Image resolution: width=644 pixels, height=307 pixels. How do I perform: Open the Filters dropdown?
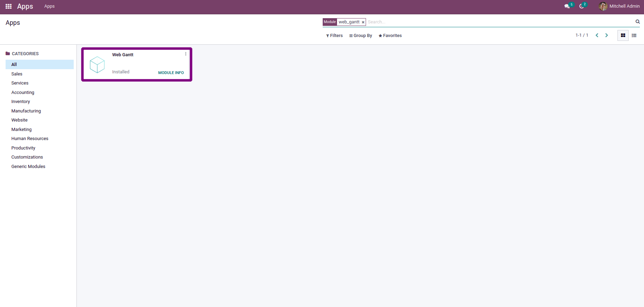[x=334, y=36]
